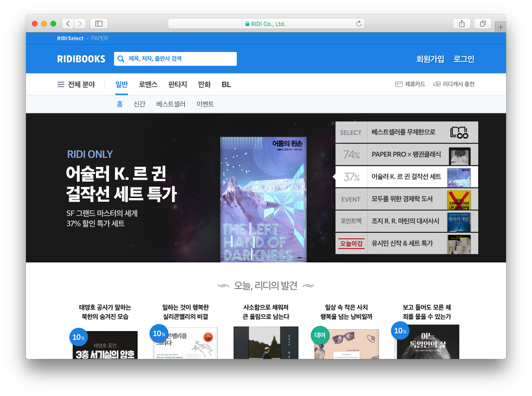The image size is (532, 396).
Task: Click the 대여 rental badge
Action: 320,335
